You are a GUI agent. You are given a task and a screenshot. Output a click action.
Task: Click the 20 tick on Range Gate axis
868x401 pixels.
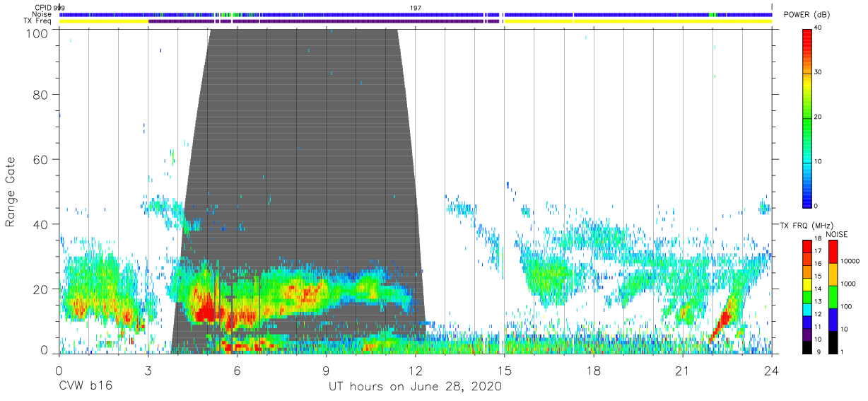point(41,289)
